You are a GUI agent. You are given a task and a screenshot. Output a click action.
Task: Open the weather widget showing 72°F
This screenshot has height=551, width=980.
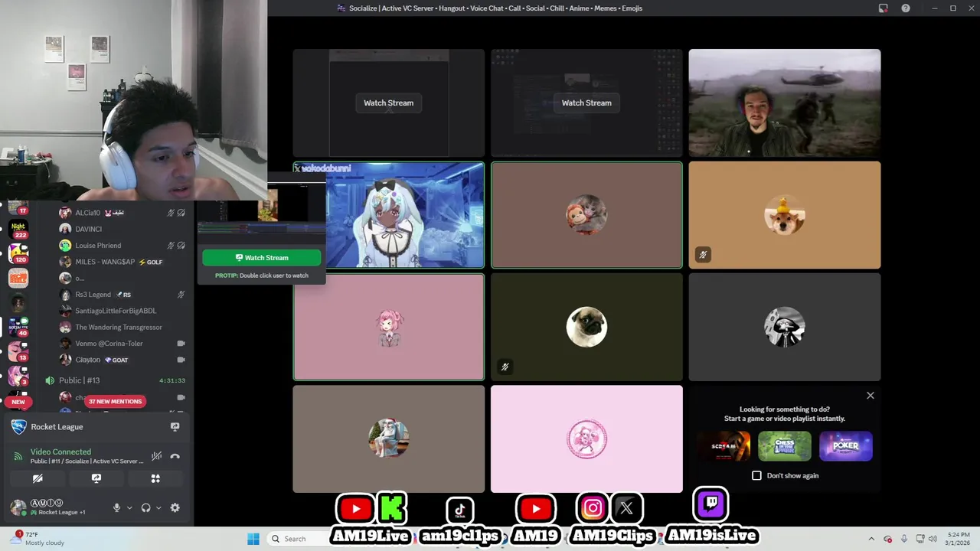[x=37, y=539]
